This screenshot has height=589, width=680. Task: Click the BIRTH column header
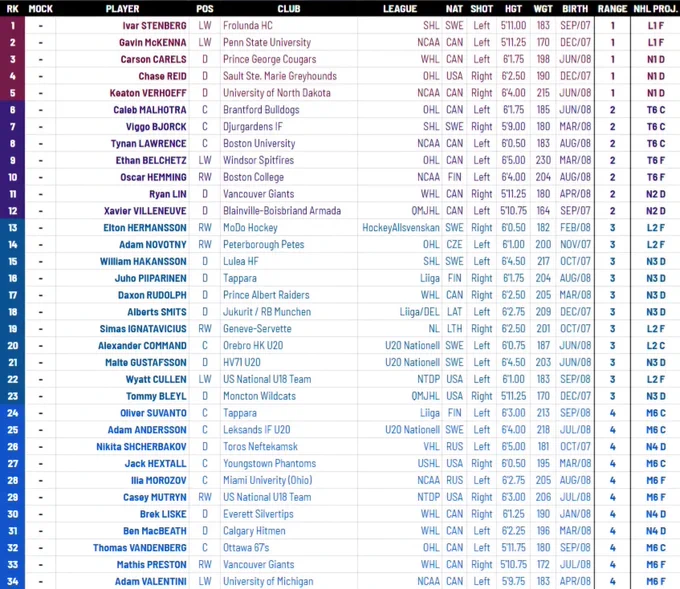575,9
